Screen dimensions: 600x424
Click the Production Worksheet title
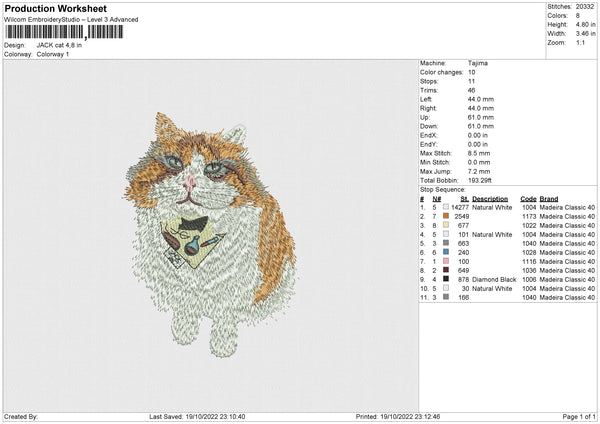coord(56,8)
